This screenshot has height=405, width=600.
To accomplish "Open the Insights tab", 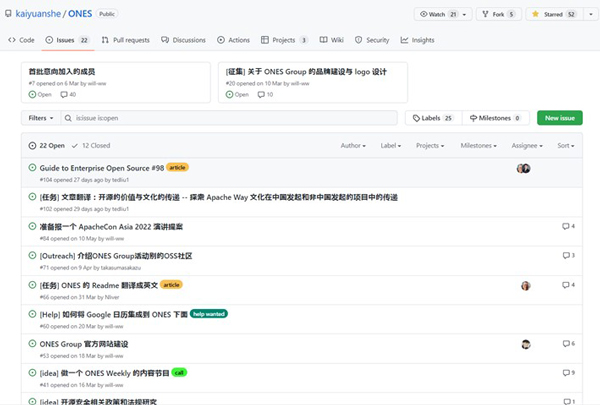I will pos(417,40).
